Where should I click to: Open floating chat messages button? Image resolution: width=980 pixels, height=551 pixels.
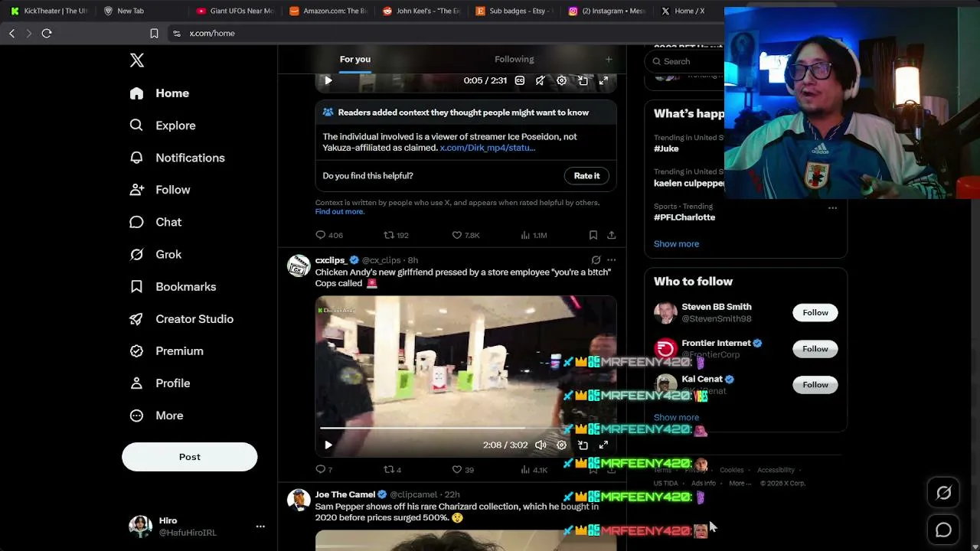pos(943,530)
